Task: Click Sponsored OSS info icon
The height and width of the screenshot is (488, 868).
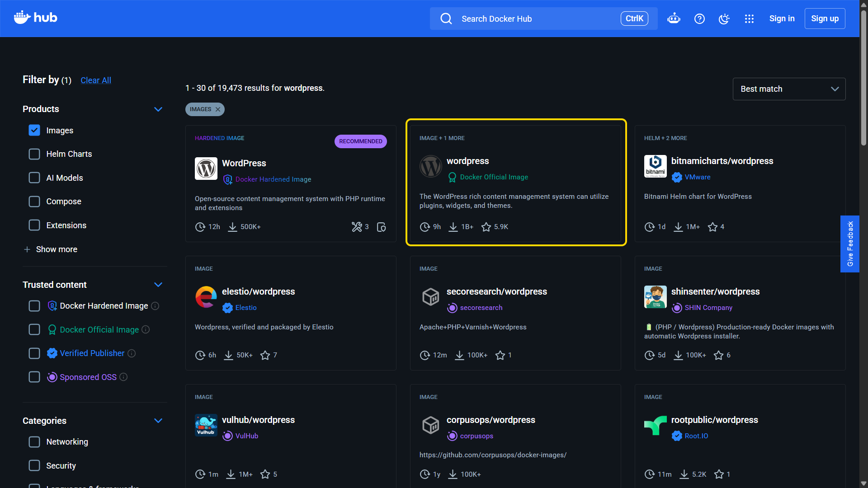Action: 123,377
